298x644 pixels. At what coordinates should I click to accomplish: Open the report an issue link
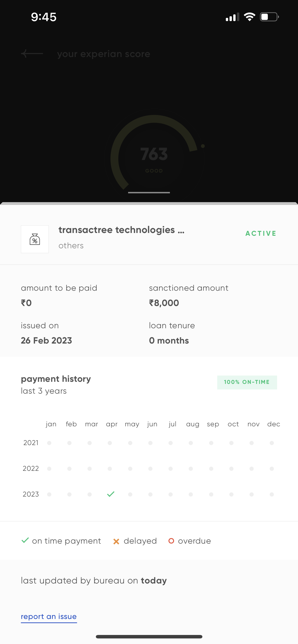tap(49, 616)
